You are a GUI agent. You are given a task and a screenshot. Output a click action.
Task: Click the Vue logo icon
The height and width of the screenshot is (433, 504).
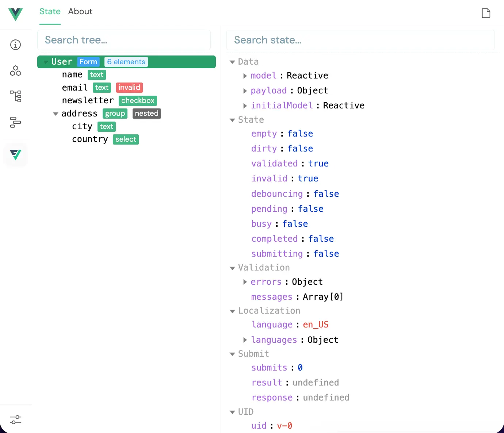tap(15, 14)
